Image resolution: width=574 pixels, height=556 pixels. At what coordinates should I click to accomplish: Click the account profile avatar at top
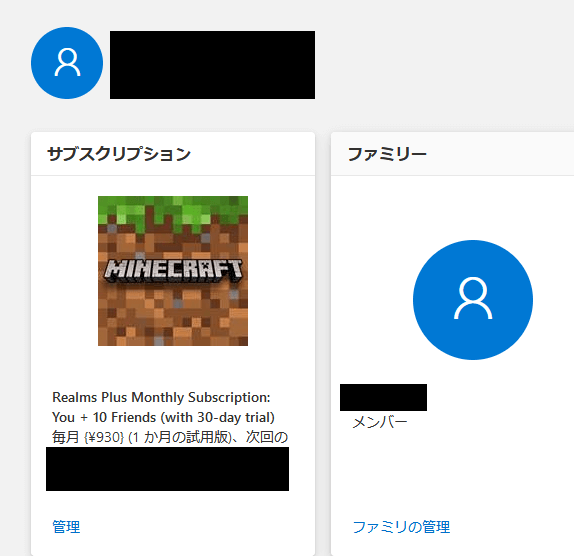tap(67, 63)
